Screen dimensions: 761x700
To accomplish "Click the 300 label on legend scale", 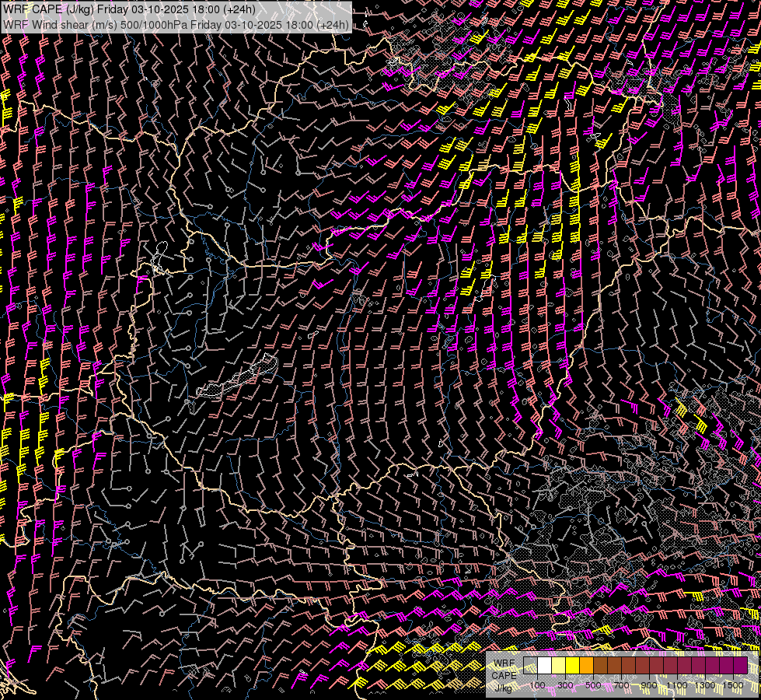I will [x=566, y=685].
